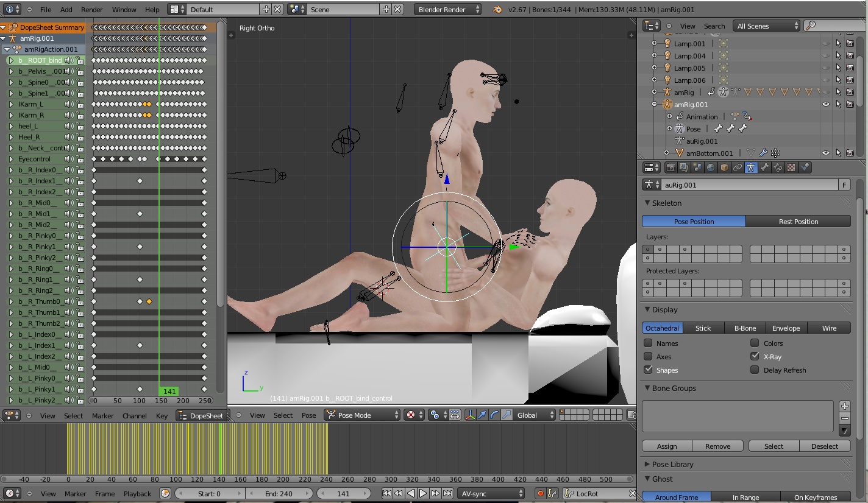Switch armature to Rest Position
This screenshot has height=503, width=868.
pyautogui.click(x=798, y=221)
